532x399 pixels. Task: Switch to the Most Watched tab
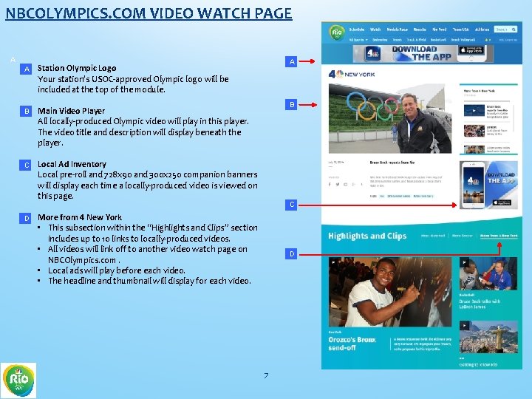(x=432, y=236)
